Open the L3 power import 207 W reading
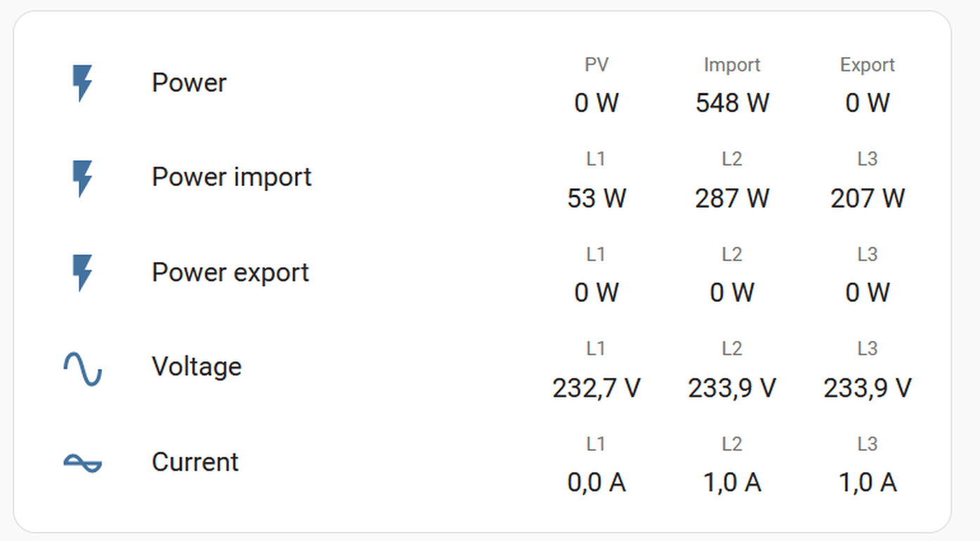Viewport: 980px width, 541px height. (x=868, y=199)
